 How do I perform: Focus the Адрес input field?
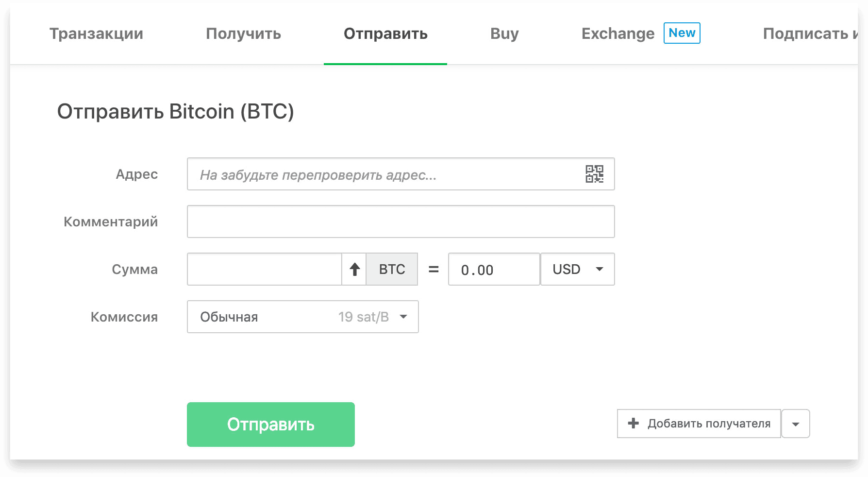click(401, 174)
